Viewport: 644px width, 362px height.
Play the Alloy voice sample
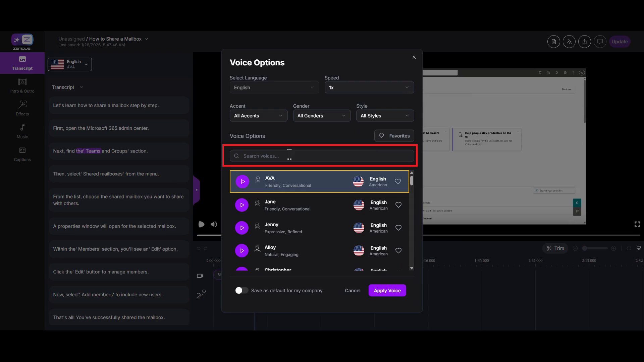point(241,250)
